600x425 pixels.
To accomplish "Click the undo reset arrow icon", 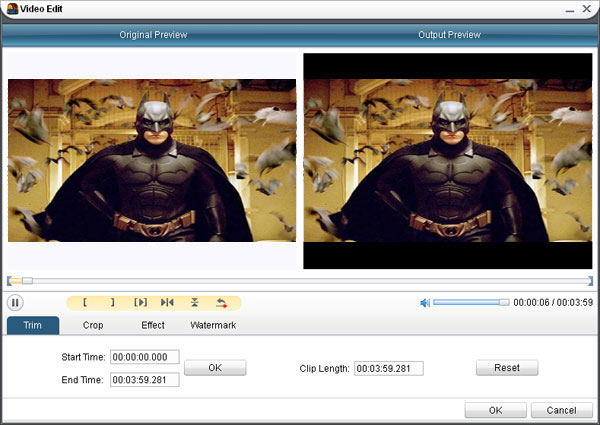I will point(222,303).
